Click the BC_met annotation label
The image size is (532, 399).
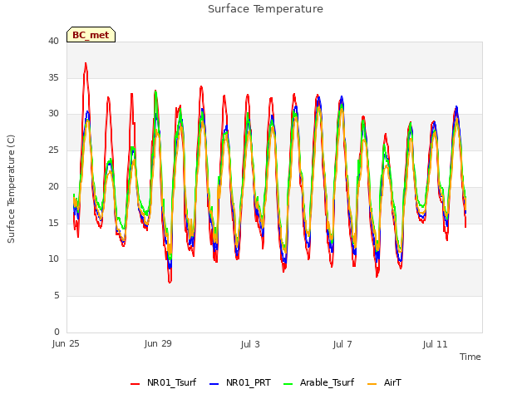pyautogui.click(x=91, y=35)
